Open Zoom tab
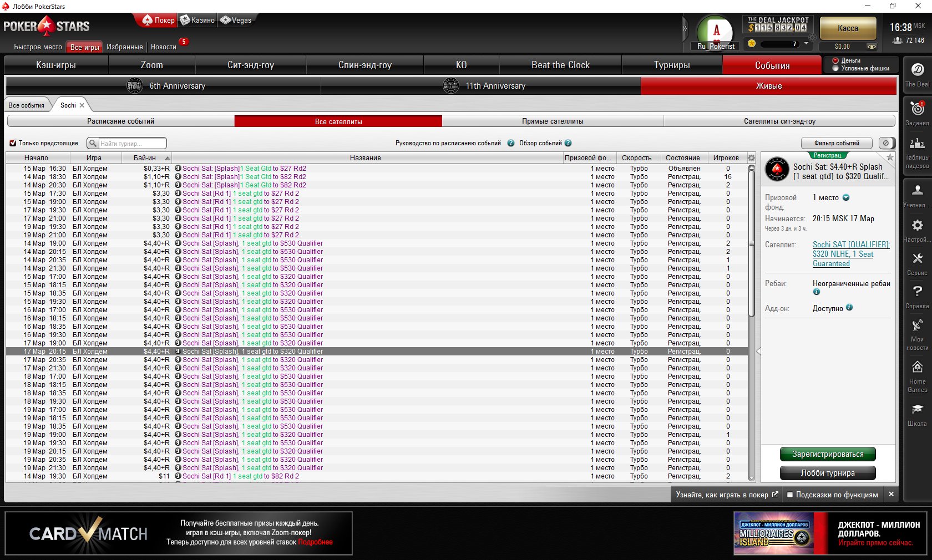Viewport: 932px width, 560px height. point(151,65)
